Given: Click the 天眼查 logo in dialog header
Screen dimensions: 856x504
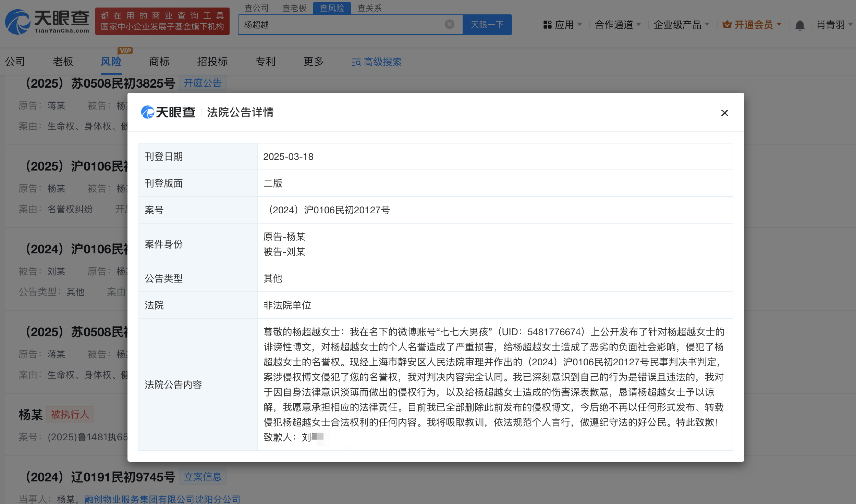Looking at the screenshot, I should [x=168, y=112].
